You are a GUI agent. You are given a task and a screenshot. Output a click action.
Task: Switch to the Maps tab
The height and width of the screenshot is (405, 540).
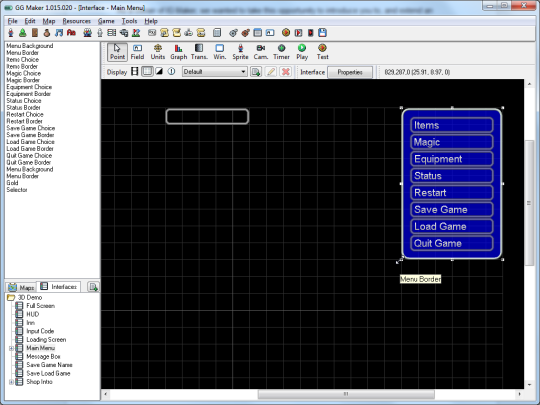21,287
